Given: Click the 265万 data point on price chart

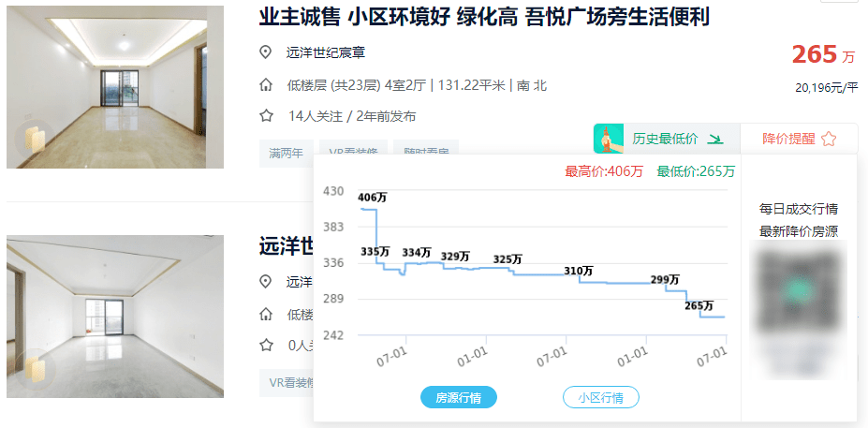Looking at the screenshot, I should (x=701, y=317).
